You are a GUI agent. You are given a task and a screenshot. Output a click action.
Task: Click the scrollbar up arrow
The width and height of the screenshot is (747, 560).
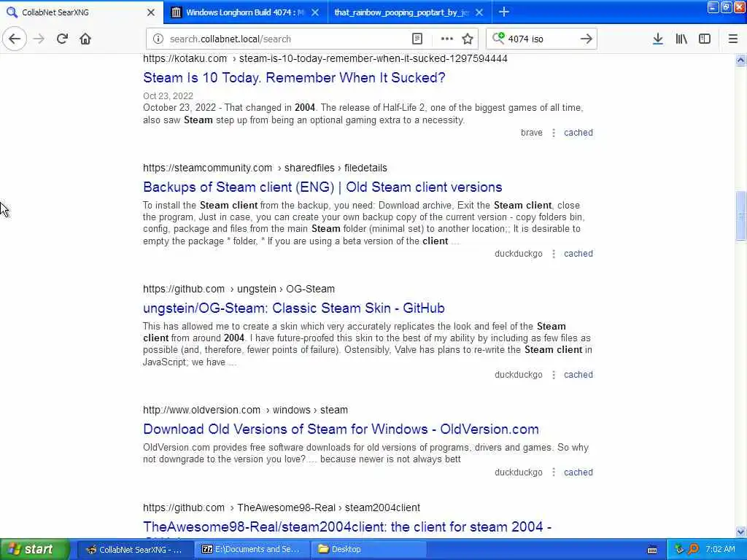[x=740, y=61]
